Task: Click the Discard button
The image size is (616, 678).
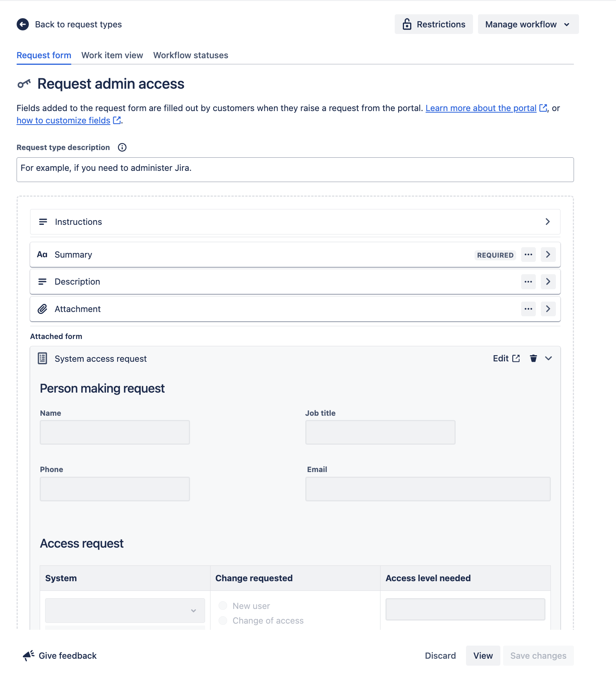Action: click(440, 655)
